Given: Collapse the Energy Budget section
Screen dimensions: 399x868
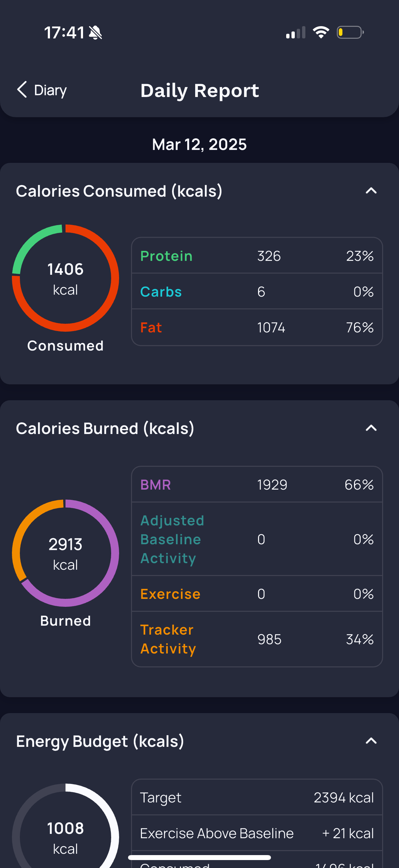Looking at the screenshot, I should (371, 741).
